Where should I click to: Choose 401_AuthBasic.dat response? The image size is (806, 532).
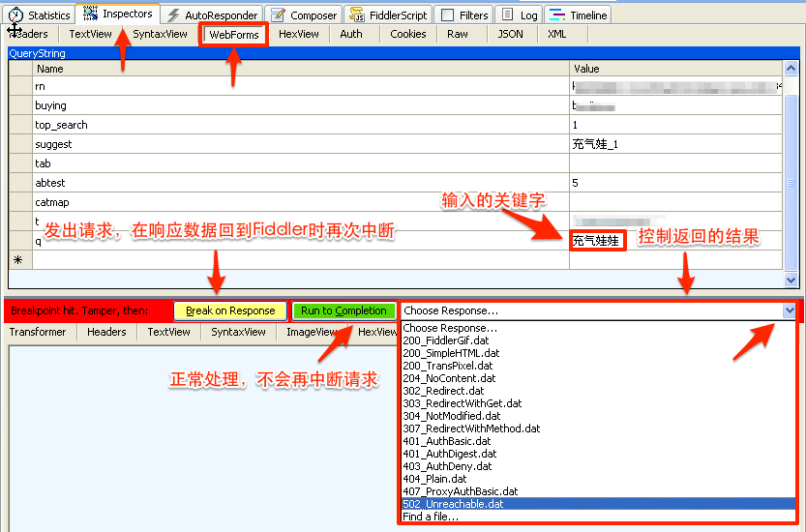598,441
